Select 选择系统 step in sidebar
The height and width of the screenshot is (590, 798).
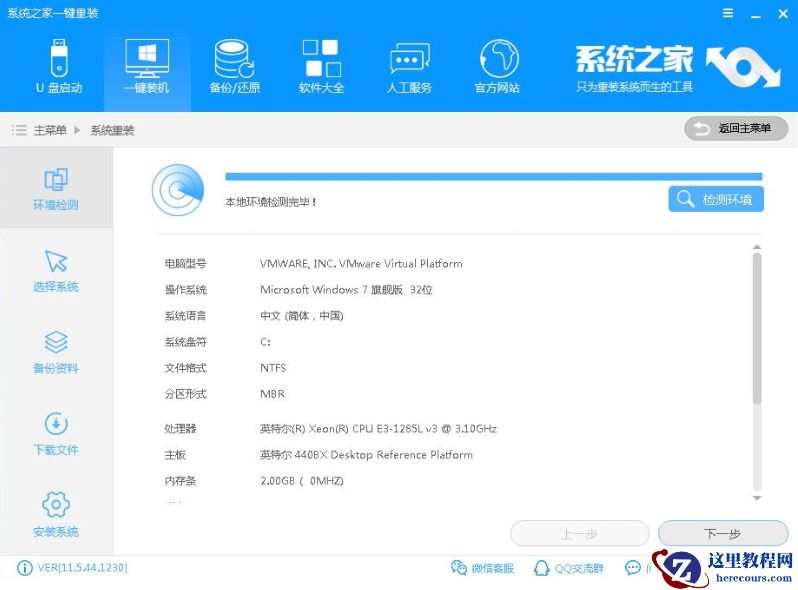(56, 271)
